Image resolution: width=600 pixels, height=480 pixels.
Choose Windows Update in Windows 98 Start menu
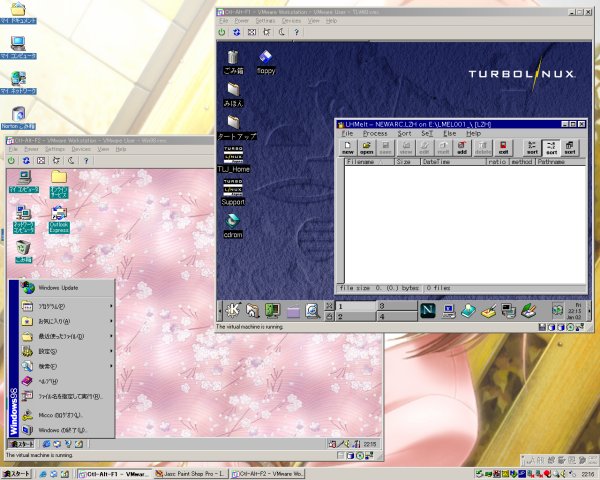click(x=67, y=288)
